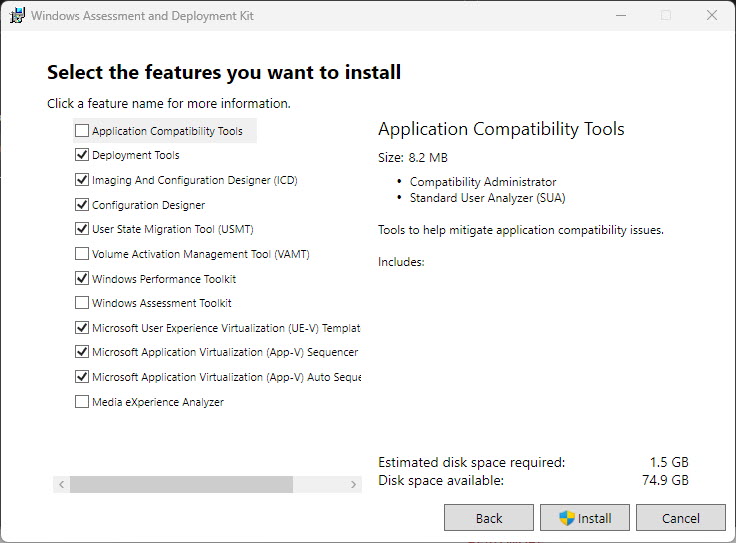Image resolution: width=736 pixels, height=543 pixels.
Task: Select the Deployment Tools feature name
Action: click(x=136, y=155)
